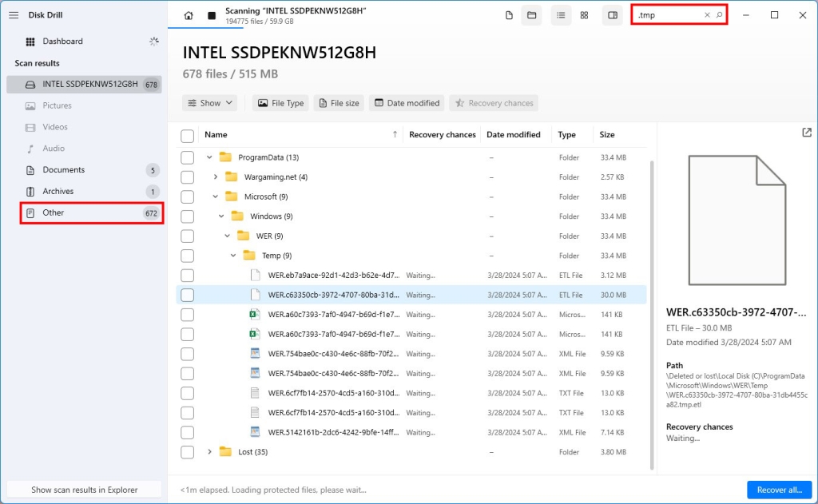Open the preview panel toggle icon

coord(613,14)
